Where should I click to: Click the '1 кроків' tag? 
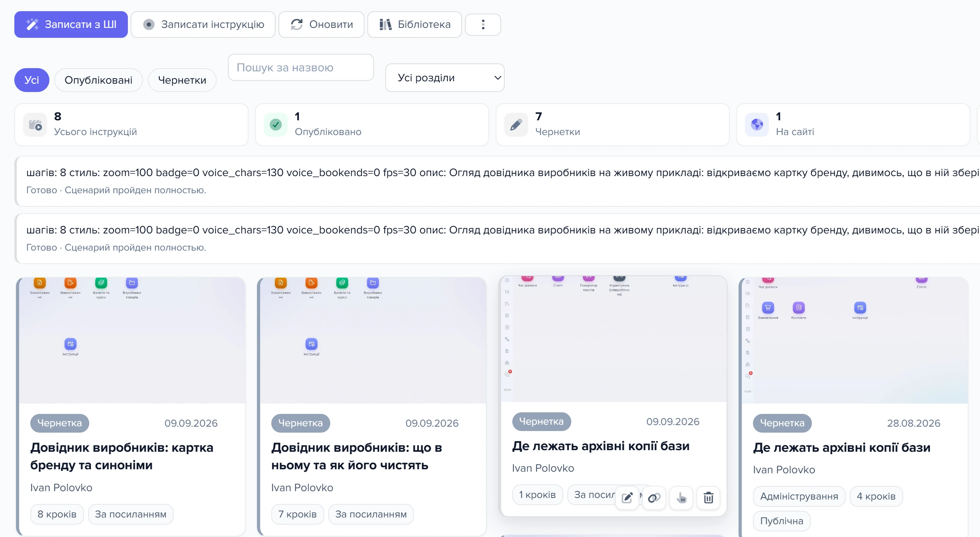pyautogui.click(x=537, y=495)
